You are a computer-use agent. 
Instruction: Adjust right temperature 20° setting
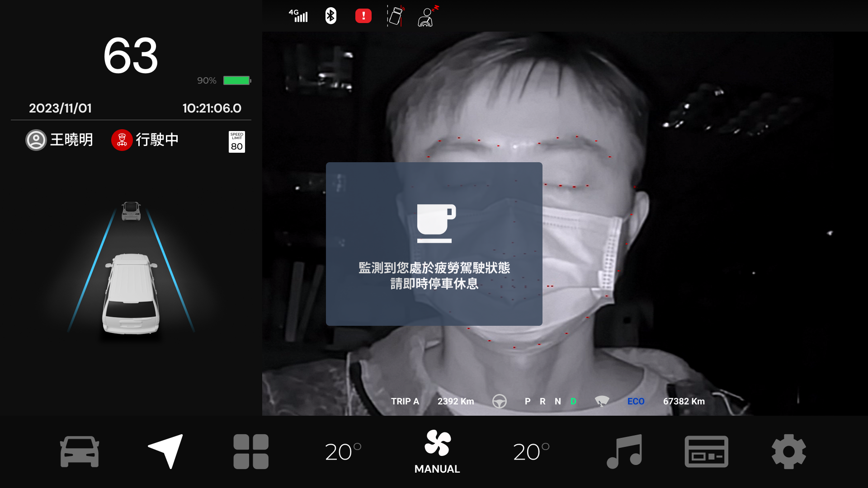point(531,451)
